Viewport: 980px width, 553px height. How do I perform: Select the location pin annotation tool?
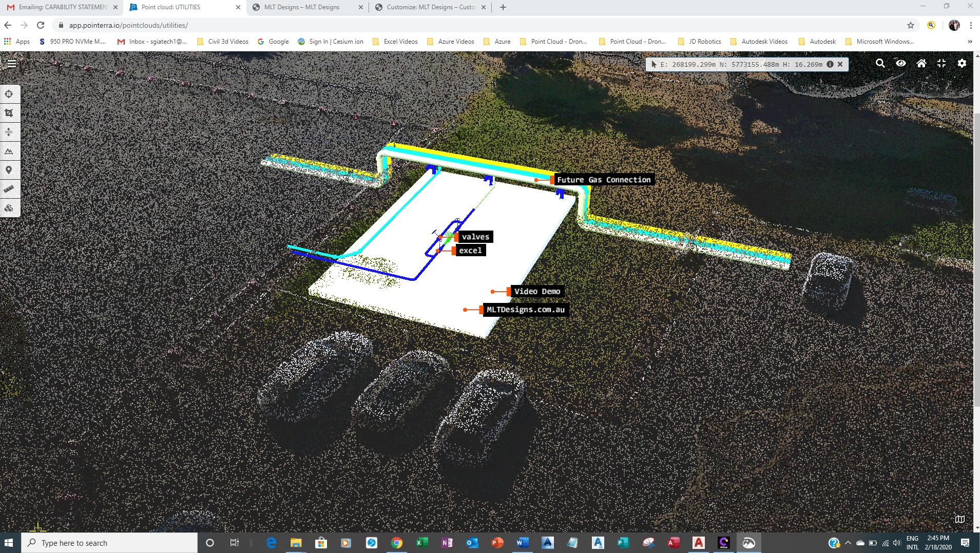[x=9, y=170]
